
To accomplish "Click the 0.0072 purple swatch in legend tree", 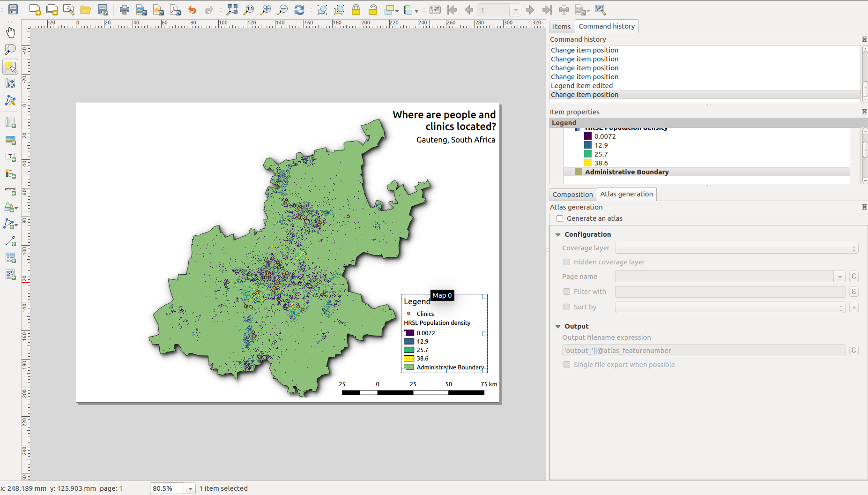I will (x=588, y=136).
